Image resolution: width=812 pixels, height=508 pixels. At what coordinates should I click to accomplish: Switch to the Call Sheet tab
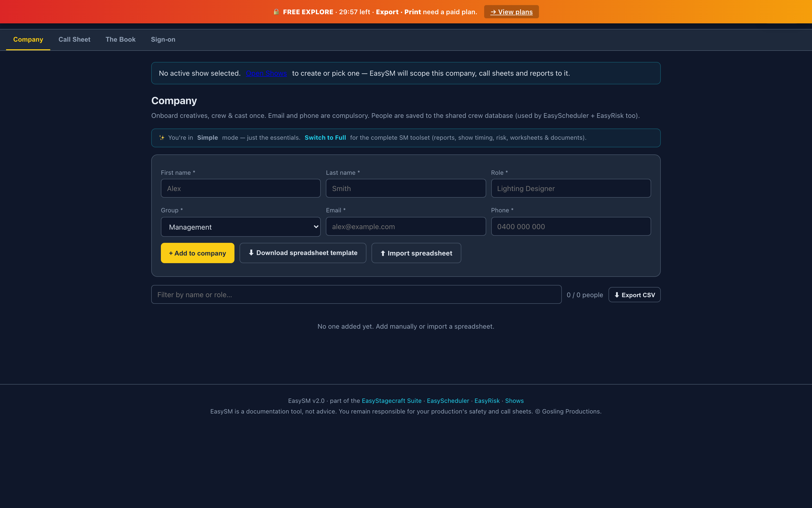tap(74, 39)
